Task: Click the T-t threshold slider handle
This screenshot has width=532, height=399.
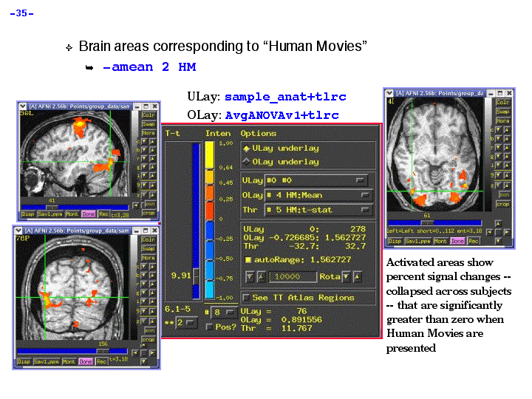Action: click(x=195, y=275)
